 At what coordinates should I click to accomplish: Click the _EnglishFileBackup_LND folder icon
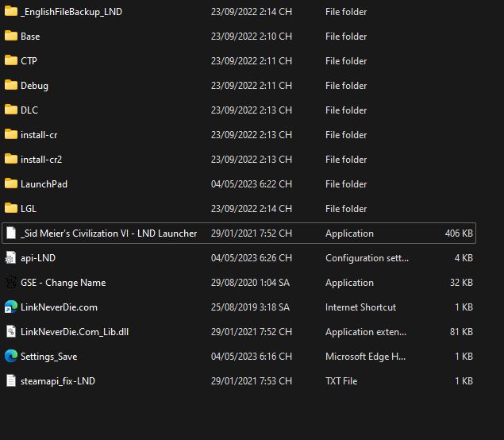(x=11, y=11)
